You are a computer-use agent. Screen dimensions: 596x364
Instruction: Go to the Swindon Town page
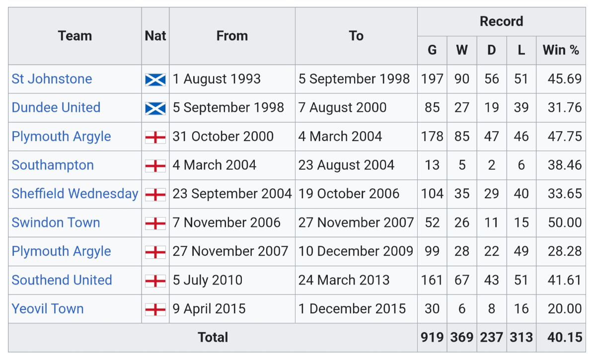click(56, 222)
